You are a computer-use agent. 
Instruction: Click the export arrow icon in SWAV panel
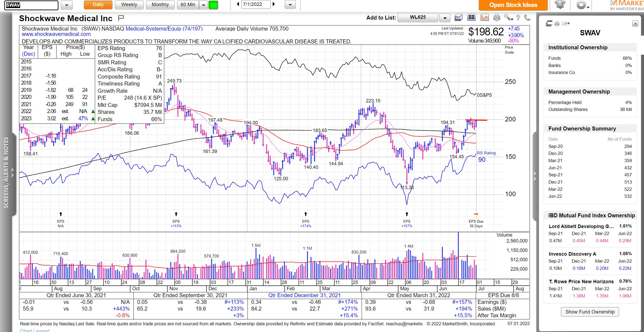566,24
